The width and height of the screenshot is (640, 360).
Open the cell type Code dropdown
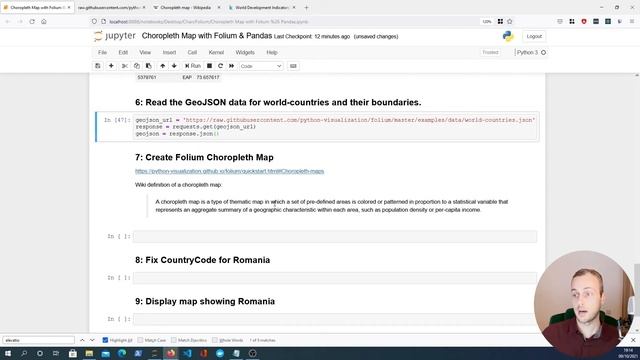(261, 66)
